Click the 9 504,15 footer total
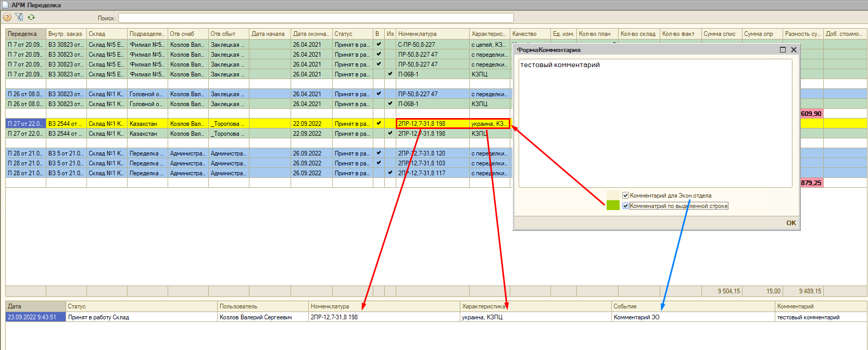Viewport: 868px width, 350px height. click(722, 291)
